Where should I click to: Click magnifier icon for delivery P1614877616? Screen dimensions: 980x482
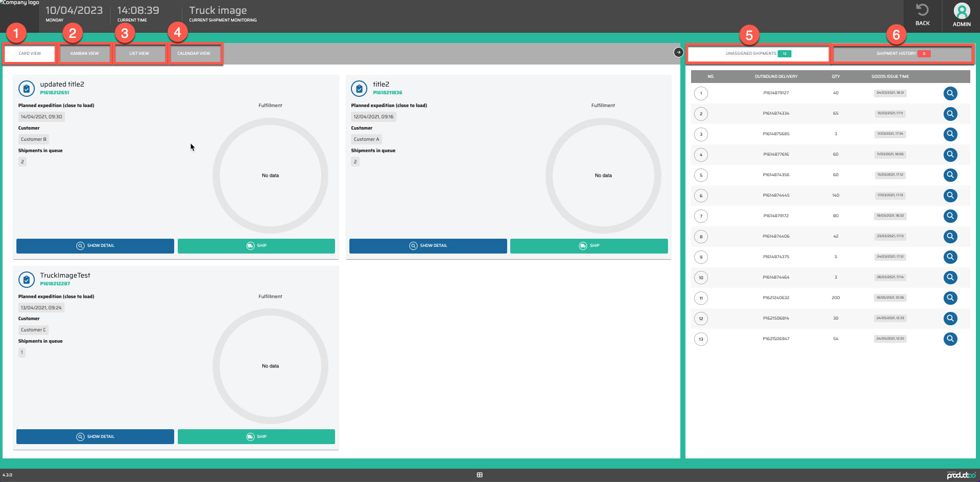950,155
